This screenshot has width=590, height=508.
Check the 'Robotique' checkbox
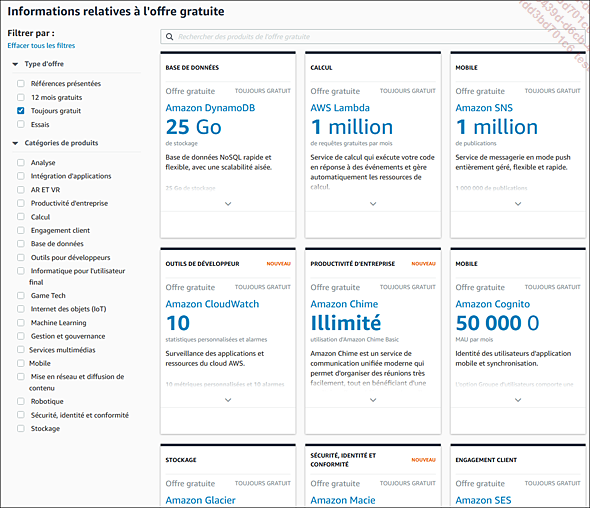coord(21,402)
